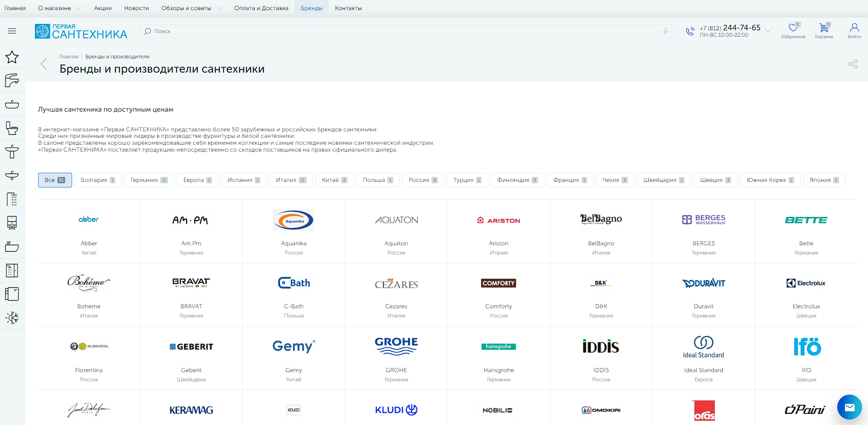868x425 pixels.
Task: Open the Duravit brand link
Action: click(x=704, y=306)
